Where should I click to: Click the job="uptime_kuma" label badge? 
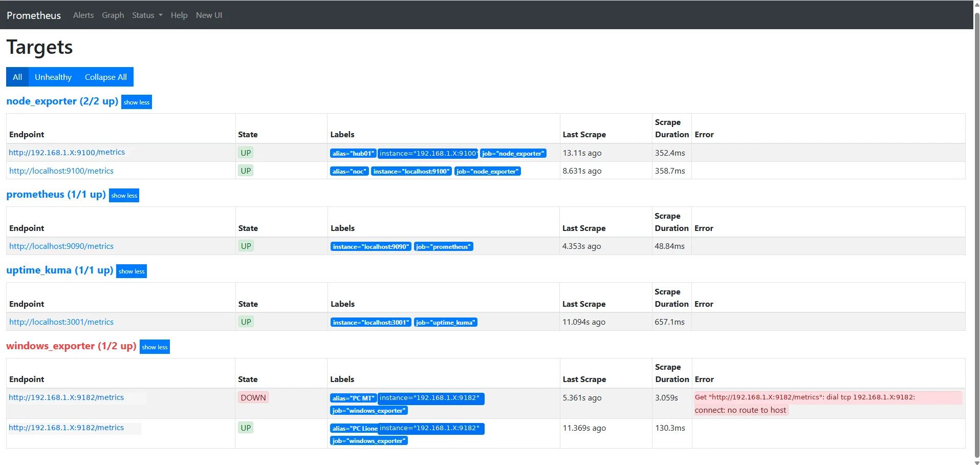click(x=446, y=322)
